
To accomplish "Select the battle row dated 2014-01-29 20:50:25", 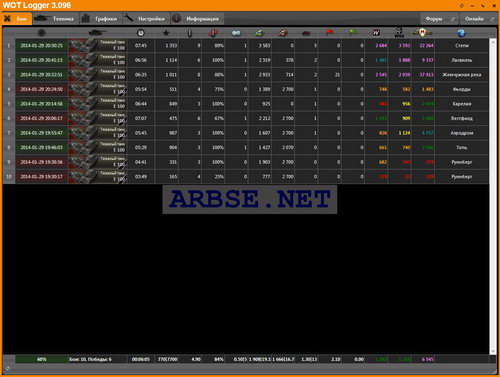I will coord(246,45).
